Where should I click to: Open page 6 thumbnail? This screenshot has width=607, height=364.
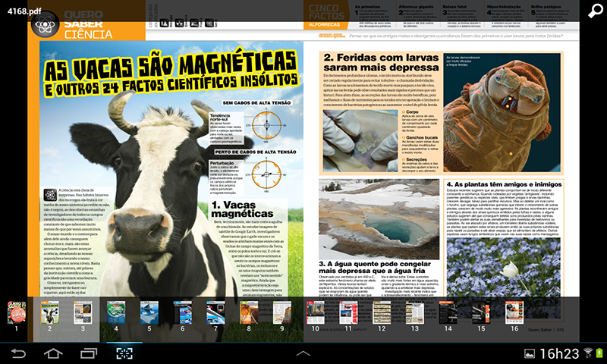click(x=182, y=312)
